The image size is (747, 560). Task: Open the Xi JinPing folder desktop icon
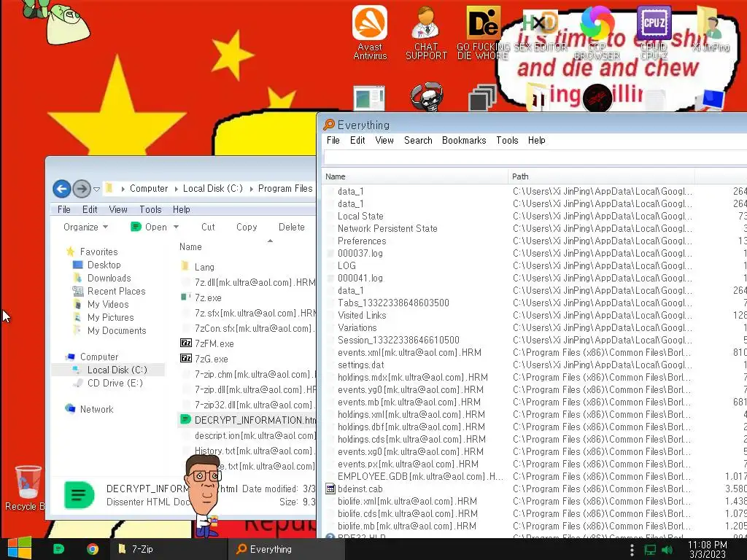click(711, 28)
